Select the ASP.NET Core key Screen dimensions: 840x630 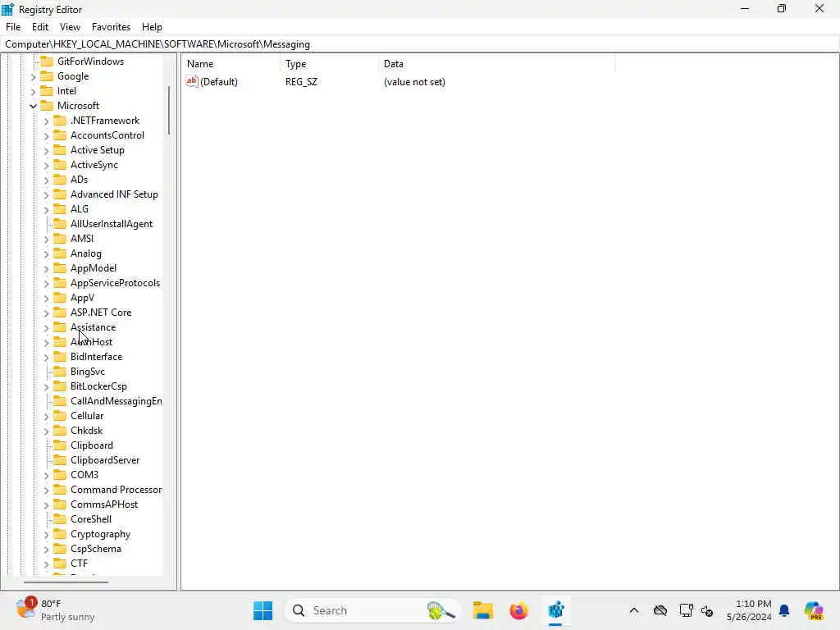[101, 313]
